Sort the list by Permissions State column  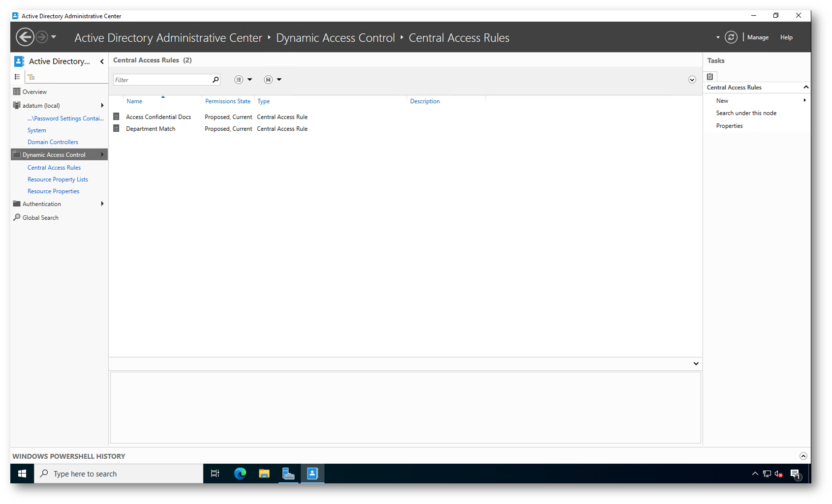tap(227, 101)
